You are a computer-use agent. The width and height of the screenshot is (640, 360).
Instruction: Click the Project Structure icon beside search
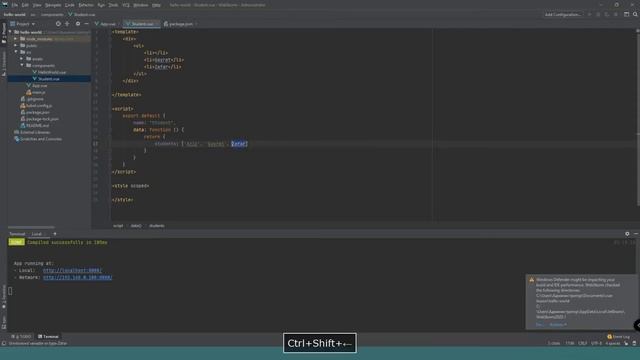point(627,15)
